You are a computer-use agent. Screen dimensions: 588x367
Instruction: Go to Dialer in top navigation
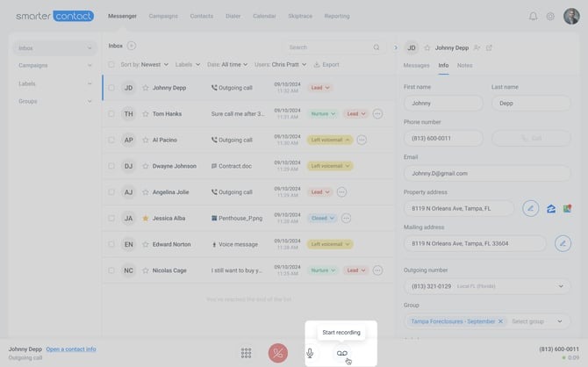point(233,16)
